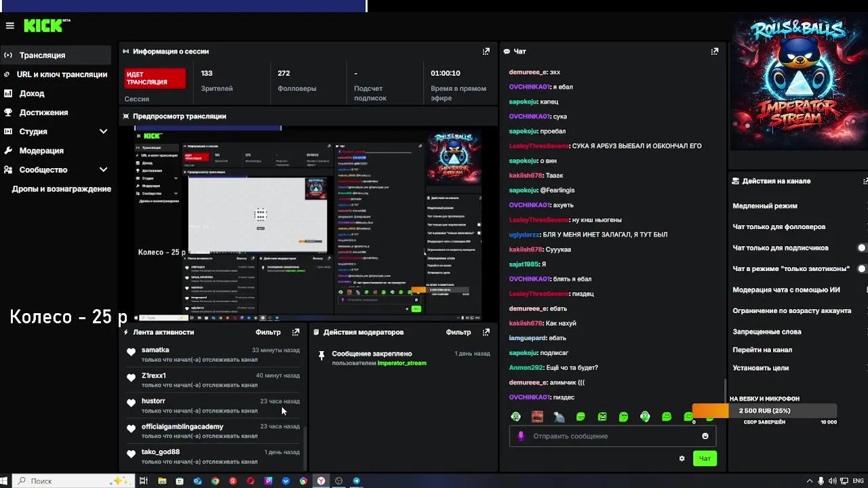Click the heart icon beside hustorr
The height and width of the screenshot is (488, 868).
tap(131, 403)
